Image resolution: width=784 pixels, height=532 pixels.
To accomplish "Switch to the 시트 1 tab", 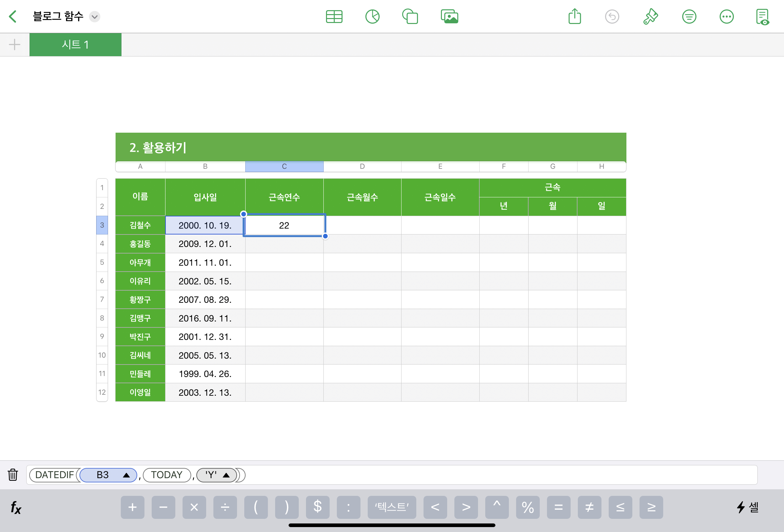I will tap(75, 45).
